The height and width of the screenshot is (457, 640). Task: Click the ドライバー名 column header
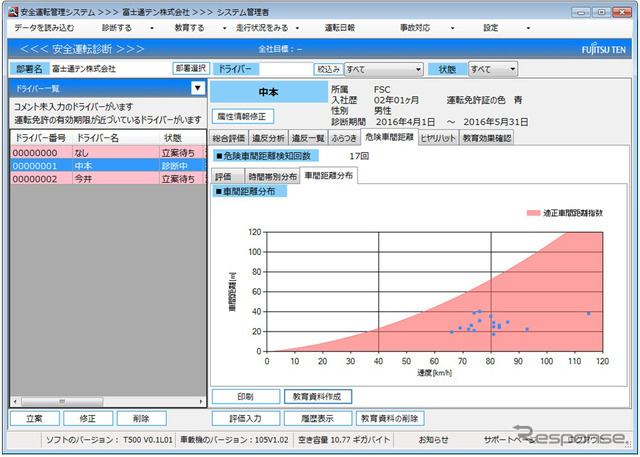coord(116,138)
